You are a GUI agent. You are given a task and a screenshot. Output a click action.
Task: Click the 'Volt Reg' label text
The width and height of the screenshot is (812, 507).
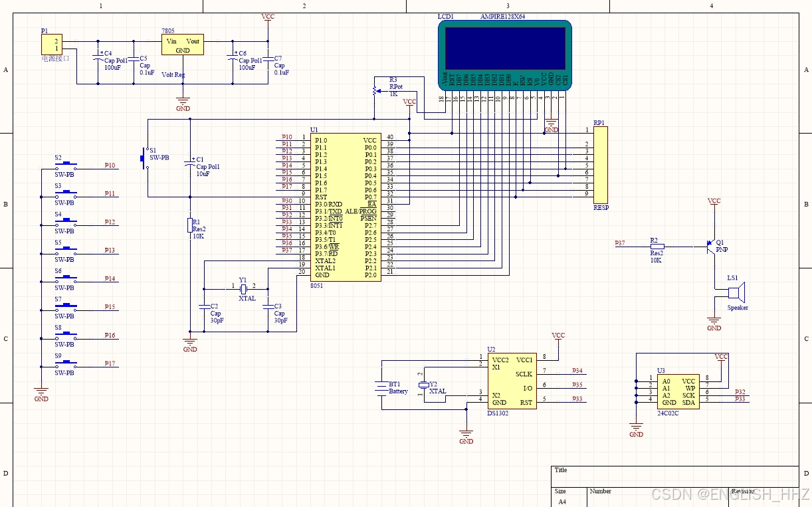pyautogui.click(x=173, y=74)
